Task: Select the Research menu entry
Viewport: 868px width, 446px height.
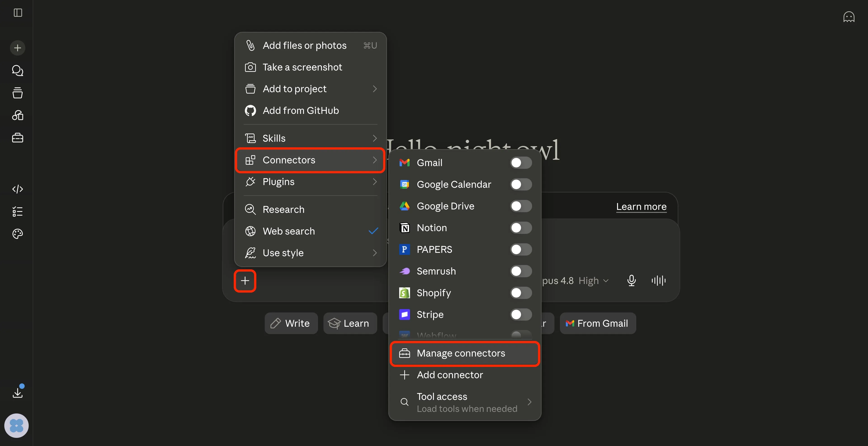Action: click(310, 209)
